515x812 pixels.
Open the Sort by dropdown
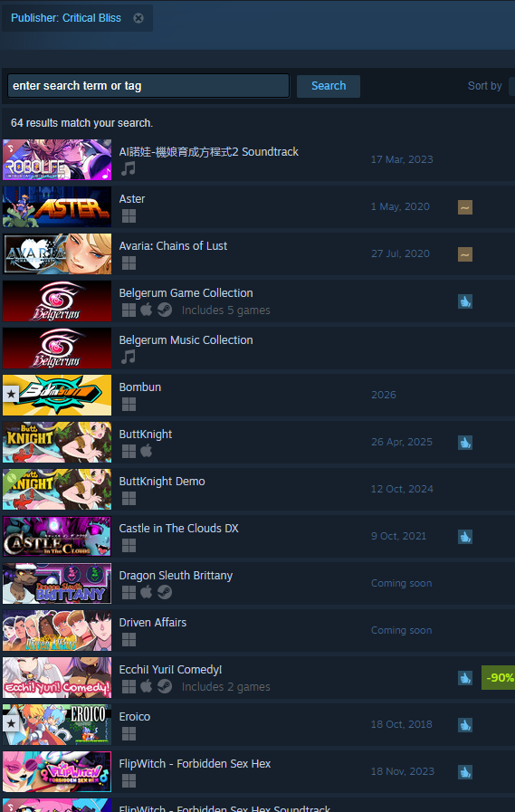click(511, 86)
